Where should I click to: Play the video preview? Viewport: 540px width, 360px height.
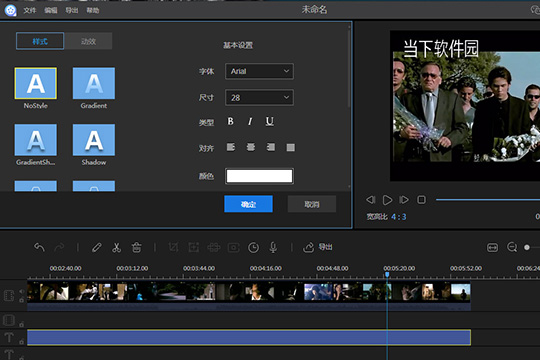(x=387, y=200)
